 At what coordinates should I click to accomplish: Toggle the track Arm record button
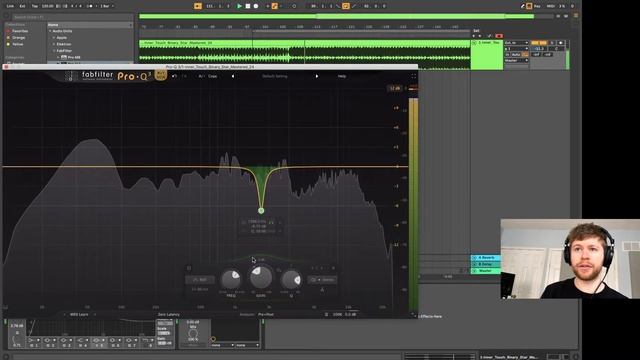point(561,43)
